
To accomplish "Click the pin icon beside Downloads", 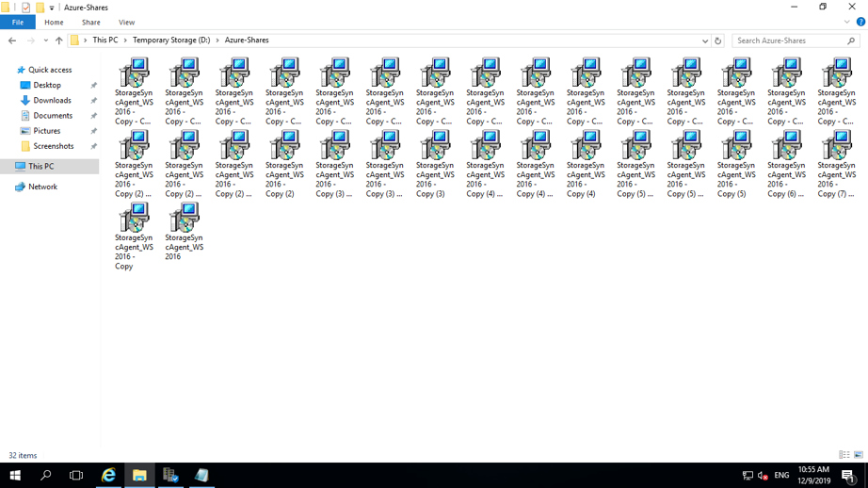I will point(93,100).
